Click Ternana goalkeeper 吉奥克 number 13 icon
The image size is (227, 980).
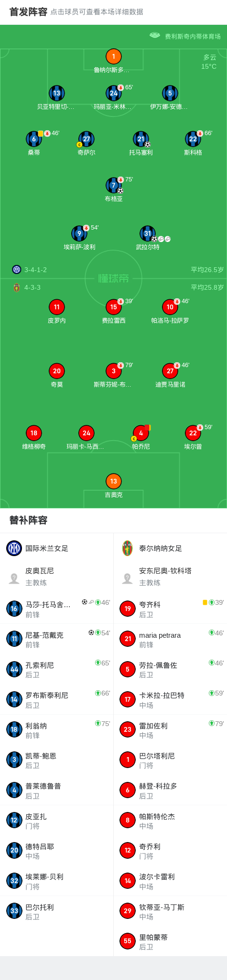(113, 481)
